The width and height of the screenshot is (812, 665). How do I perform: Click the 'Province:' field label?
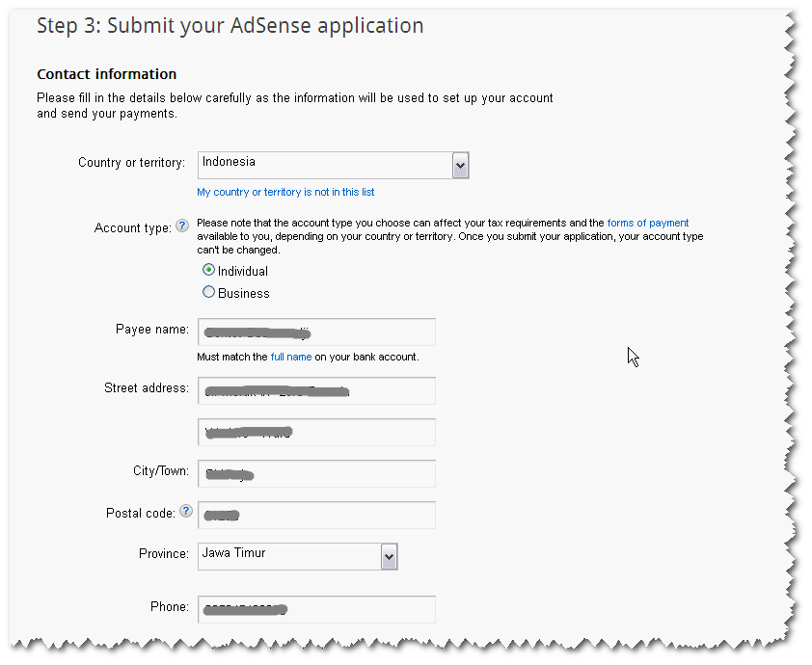(x=163, y=554)
